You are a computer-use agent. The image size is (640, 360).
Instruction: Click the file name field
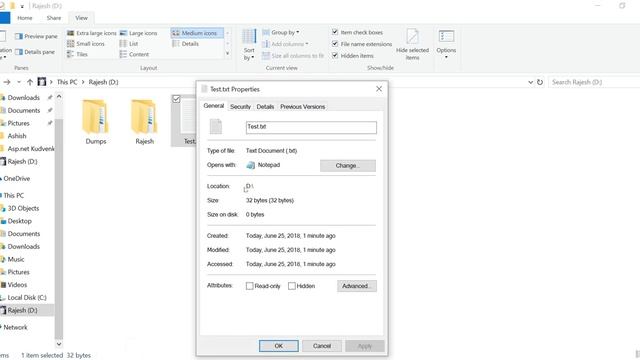click(311, 127)
